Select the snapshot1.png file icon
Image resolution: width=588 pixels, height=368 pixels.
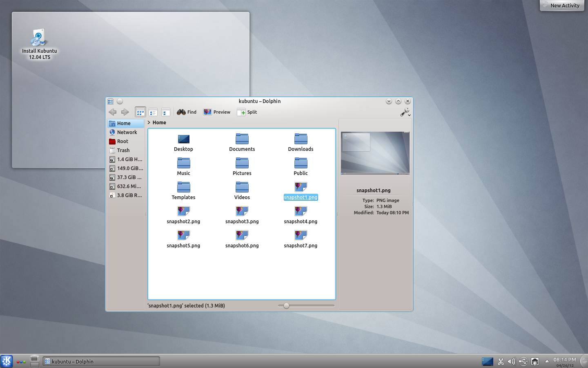tap(301, 187)
